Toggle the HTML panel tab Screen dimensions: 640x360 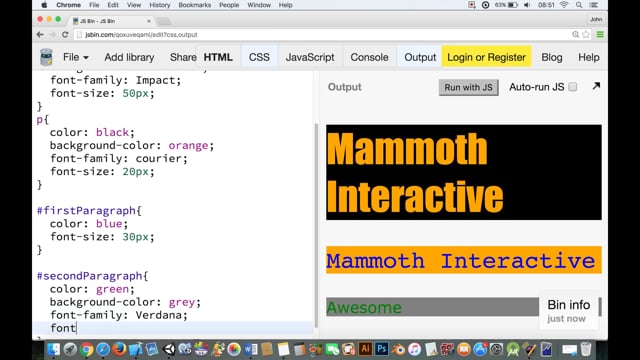pyautogui.click(x=218, y=57)
